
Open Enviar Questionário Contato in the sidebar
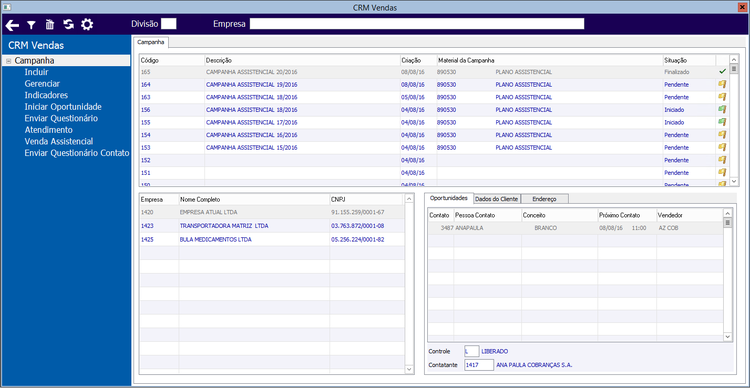(77, 153)
